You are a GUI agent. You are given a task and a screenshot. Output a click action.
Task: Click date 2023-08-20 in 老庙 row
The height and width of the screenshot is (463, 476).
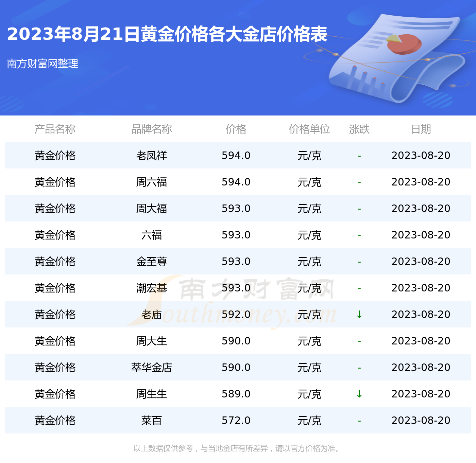[x=421, y=315]
